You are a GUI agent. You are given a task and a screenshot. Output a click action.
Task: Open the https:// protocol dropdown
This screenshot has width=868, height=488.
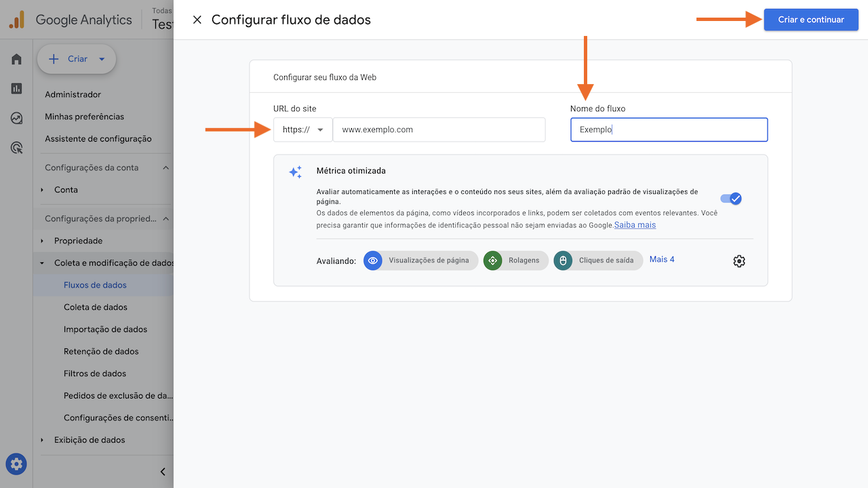(x=302, y=129)
